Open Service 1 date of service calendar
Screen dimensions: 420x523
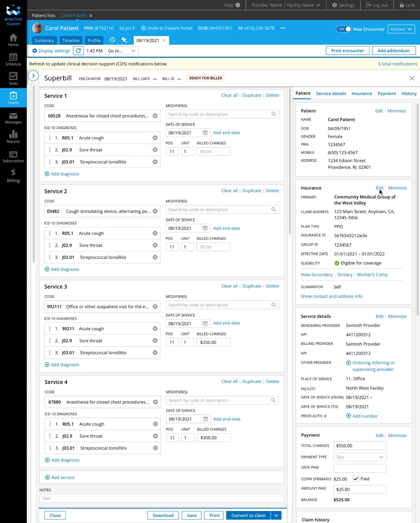(205, 133)
